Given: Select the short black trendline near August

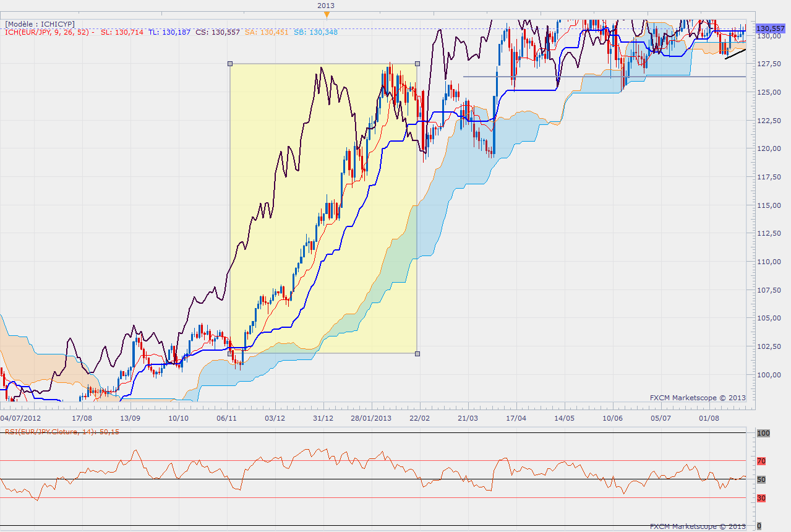Looking at the screenshot, I should tap(735, 54).
